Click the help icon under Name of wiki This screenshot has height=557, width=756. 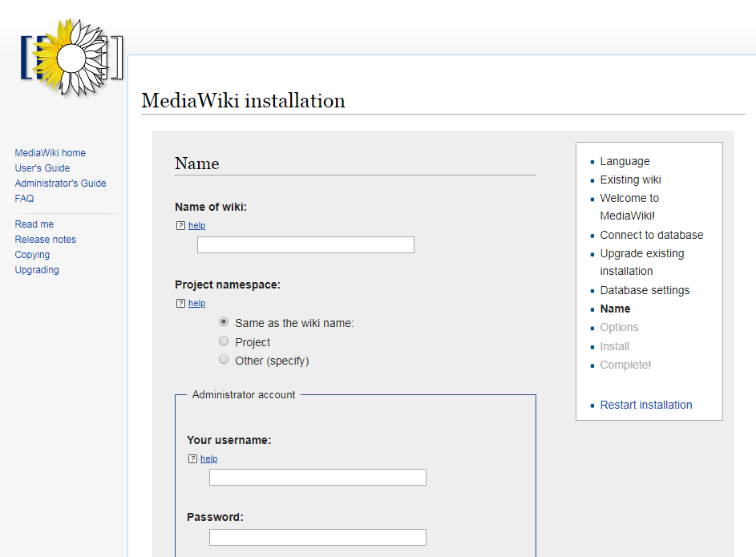tap(180, 225)
